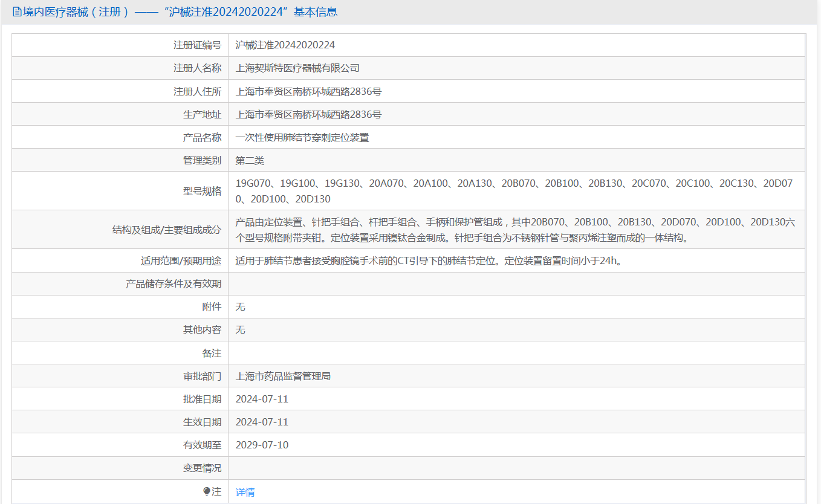This screenshot has width=821, height=504.
Task: Select registration number 沪械注准20242020224 value
Action: (x=285, y=45)
